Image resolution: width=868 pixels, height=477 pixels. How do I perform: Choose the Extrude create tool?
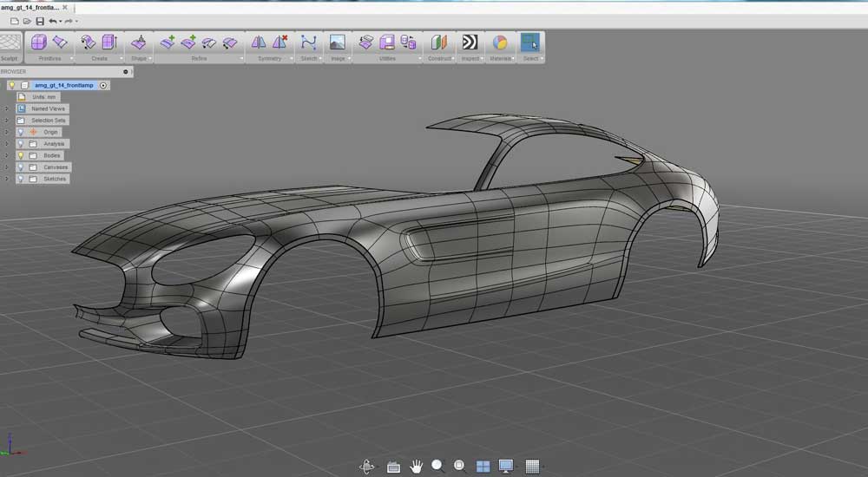[109, 42]
